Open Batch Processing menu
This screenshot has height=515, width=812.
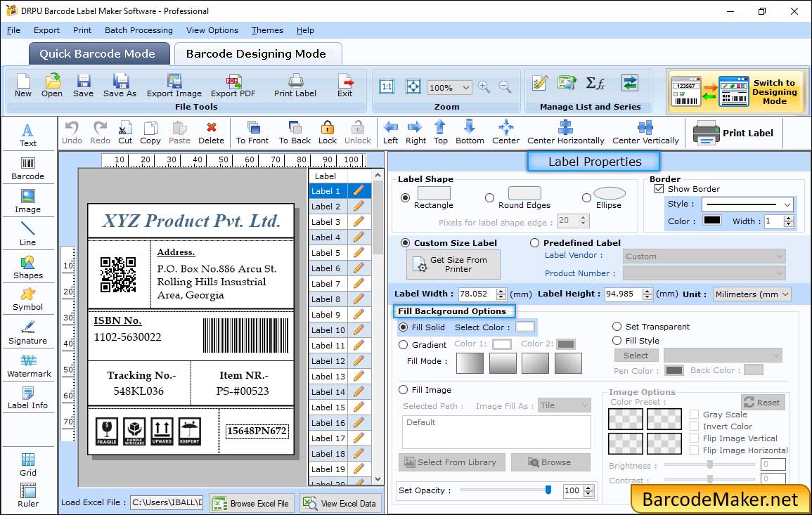[x=138, y=30]
